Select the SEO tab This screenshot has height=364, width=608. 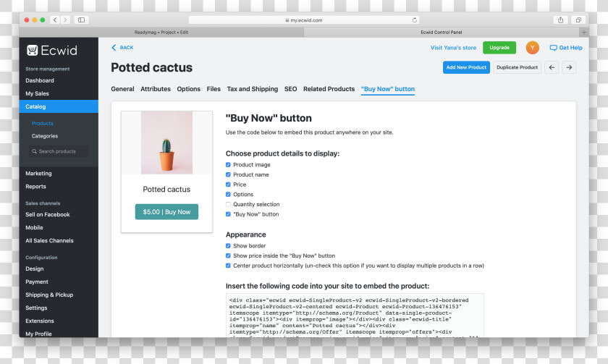click(x=290, y=89)
